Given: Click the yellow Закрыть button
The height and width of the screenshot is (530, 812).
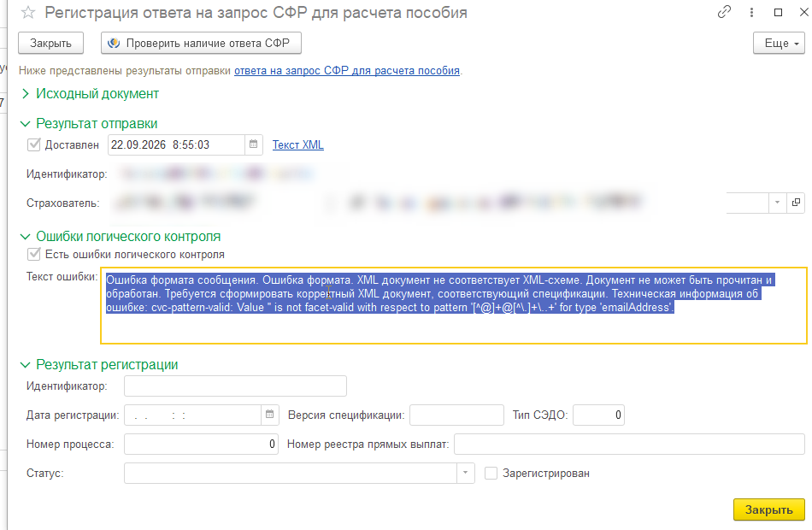Looking at the screenshot, I should click(769, 509).
